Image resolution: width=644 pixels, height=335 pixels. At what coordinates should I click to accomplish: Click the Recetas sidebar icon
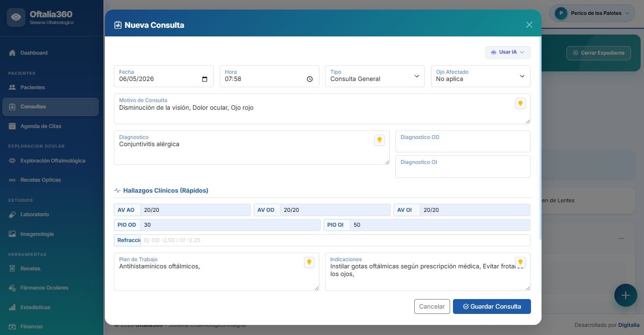tap(12, 268)
